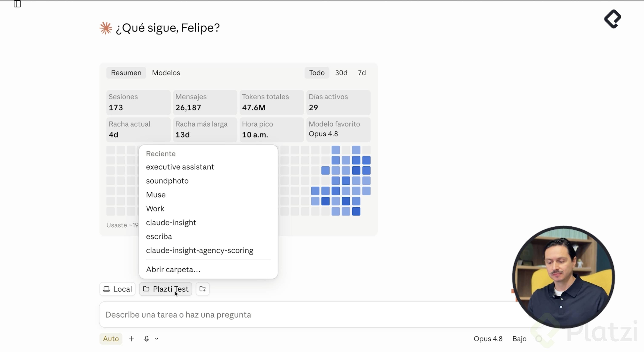The height and width of the screenshot is (352, 644).
Task: Open the Opus 4.8 model selector
Action: [488, 339]
